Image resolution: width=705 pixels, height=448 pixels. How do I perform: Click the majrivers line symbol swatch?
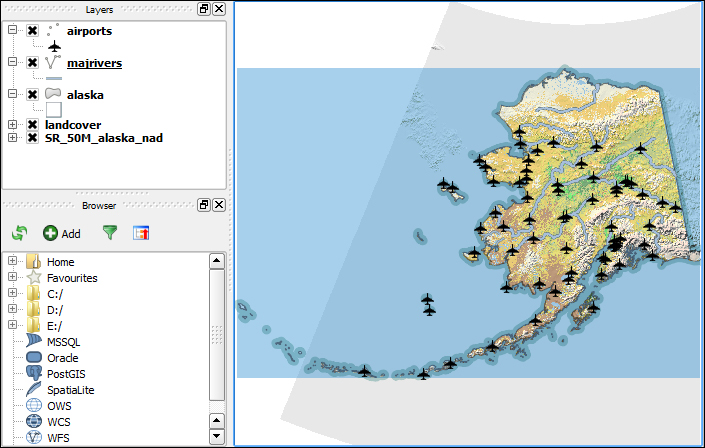pos(54,77)
